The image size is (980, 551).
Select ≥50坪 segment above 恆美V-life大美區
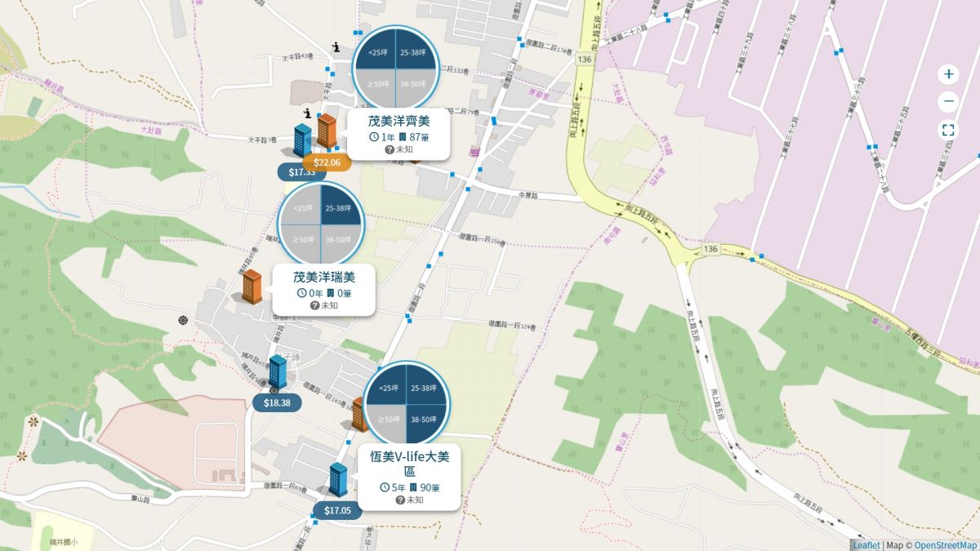[388, 420]
